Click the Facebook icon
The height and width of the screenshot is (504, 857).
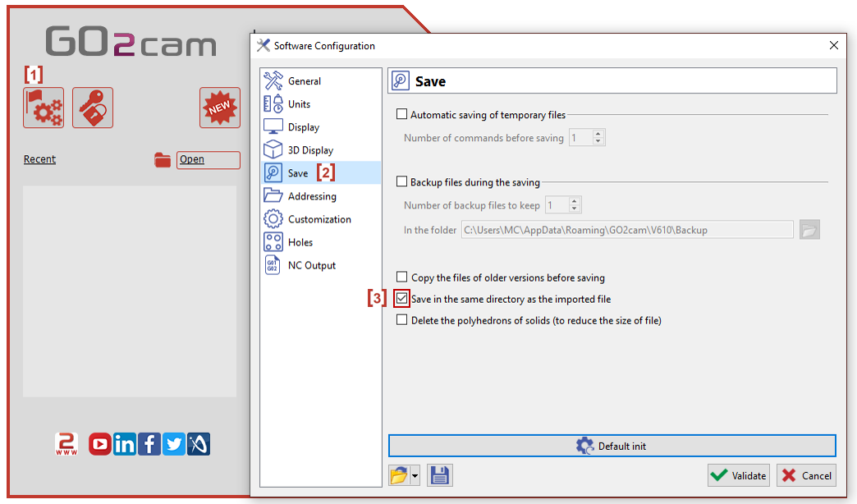149,444
